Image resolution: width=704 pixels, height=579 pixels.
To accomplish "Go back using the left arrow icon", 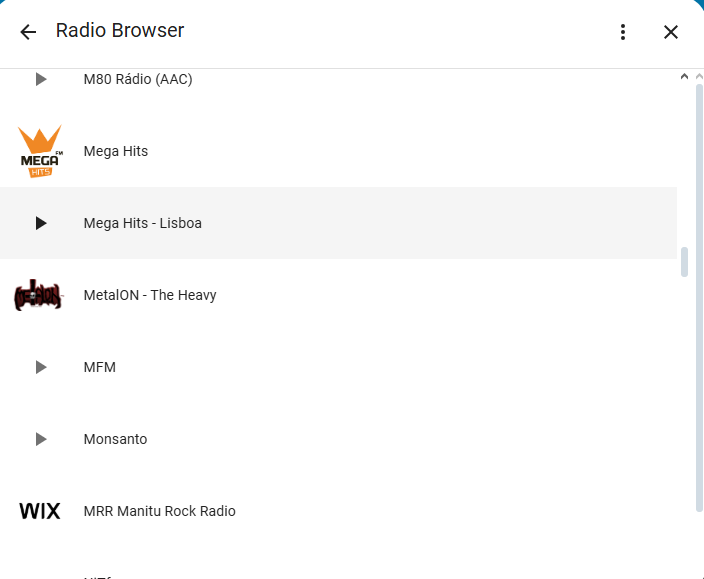I will (x=28, y=32).
